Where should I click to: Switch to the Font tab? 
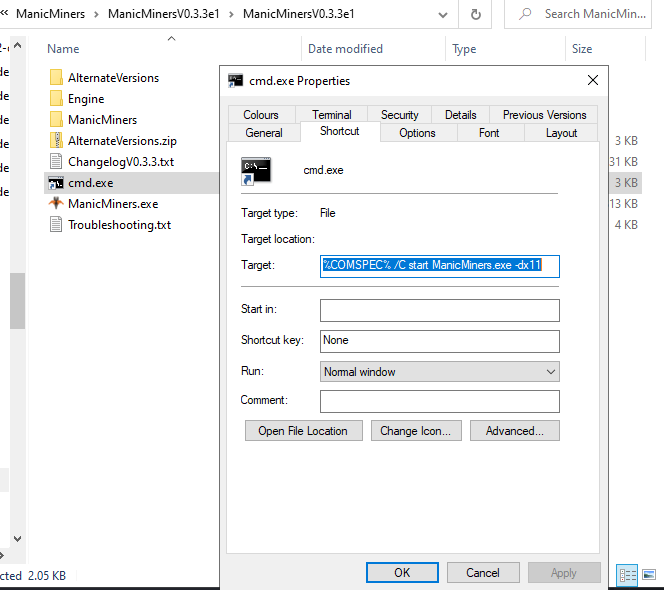coord(489,133)
